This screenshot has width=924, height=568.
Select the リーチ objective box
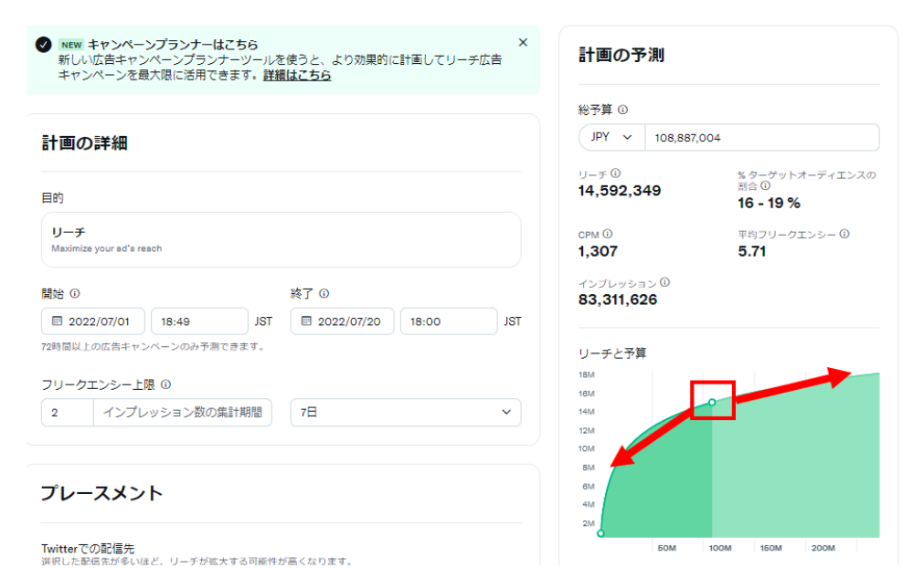coord(281,240)
